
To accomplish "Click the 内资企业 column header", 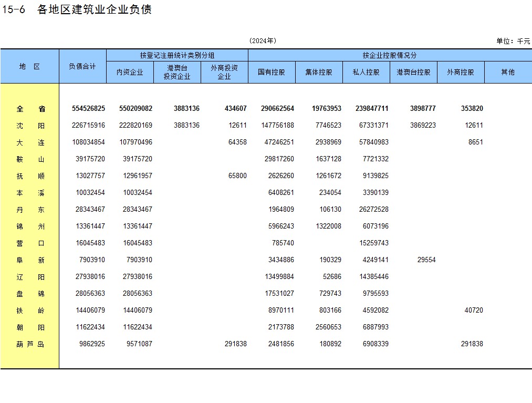I will 130,73.
